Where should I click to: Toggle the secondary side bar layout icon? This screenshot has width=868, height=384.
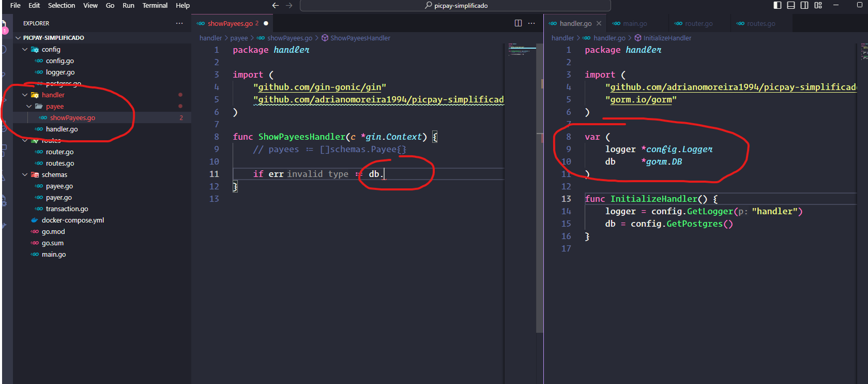[x=804, y=5]
